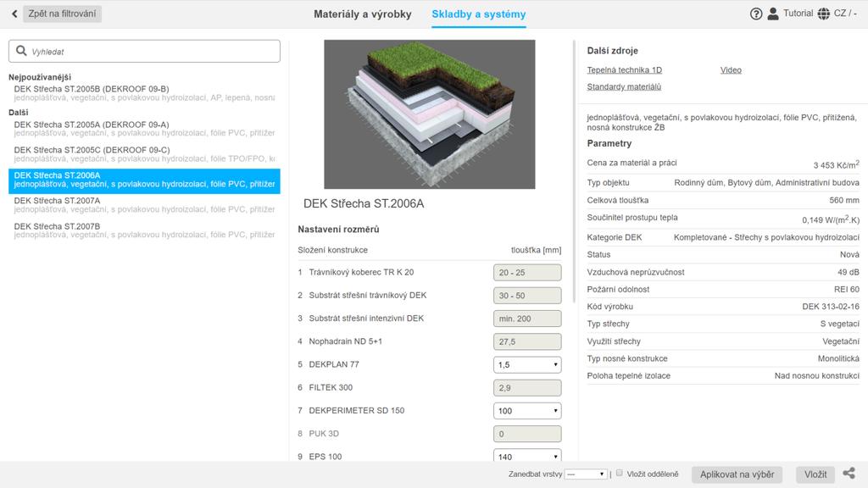Click the Vložit button
868x488 pixels.
click(815, 474)
